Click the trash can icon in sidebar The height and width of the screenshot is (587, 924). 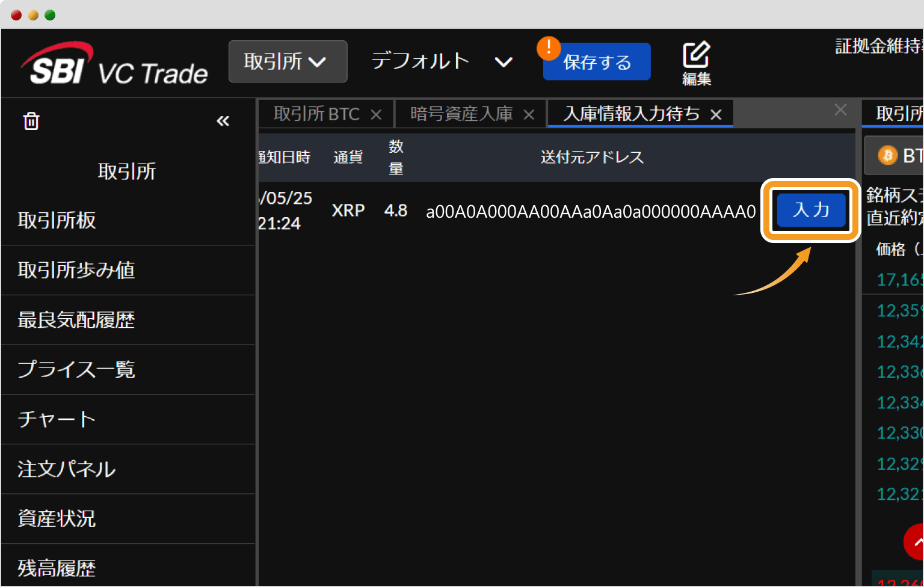coord(31,121)
